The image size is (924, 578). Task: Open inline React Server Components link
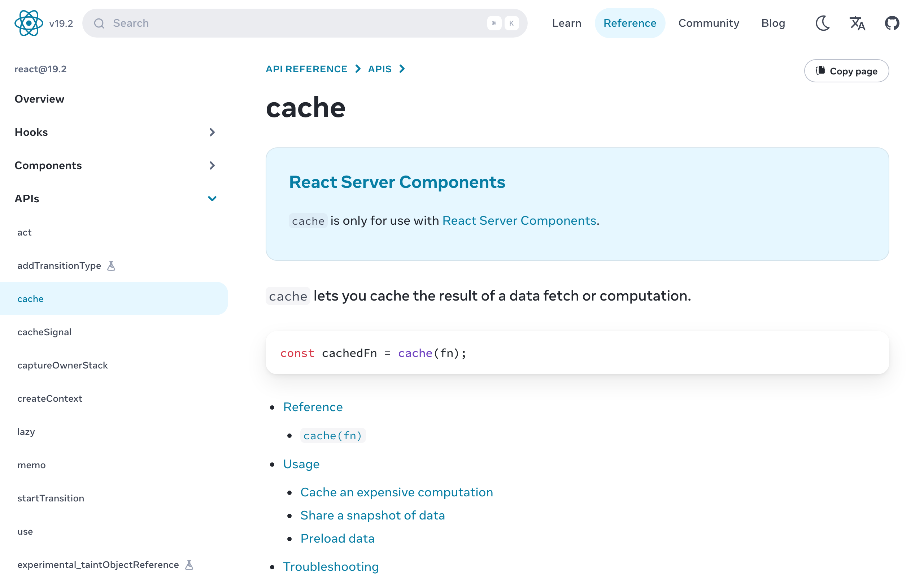[x=519, y=221]
